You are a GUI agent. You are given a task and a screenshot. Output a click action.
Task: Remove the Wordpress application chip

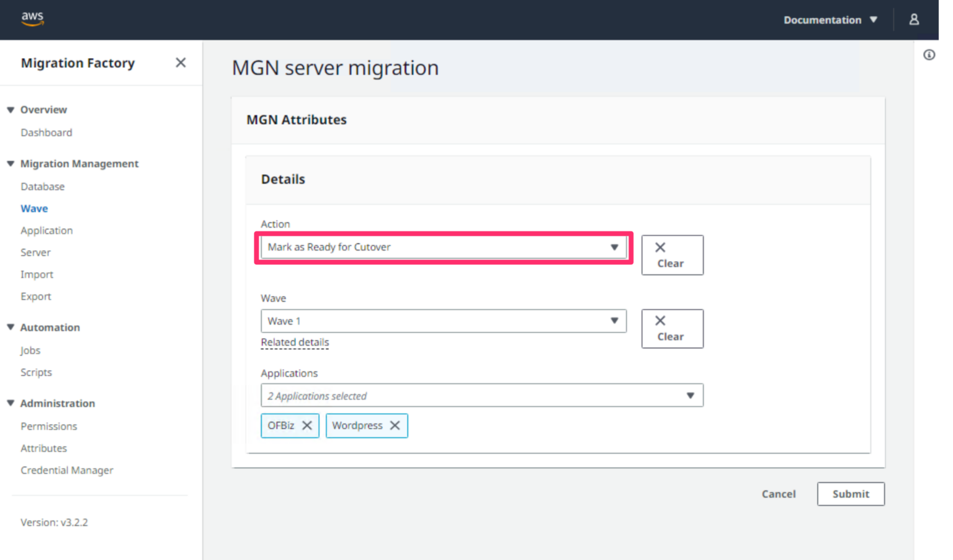coord(395,425)
